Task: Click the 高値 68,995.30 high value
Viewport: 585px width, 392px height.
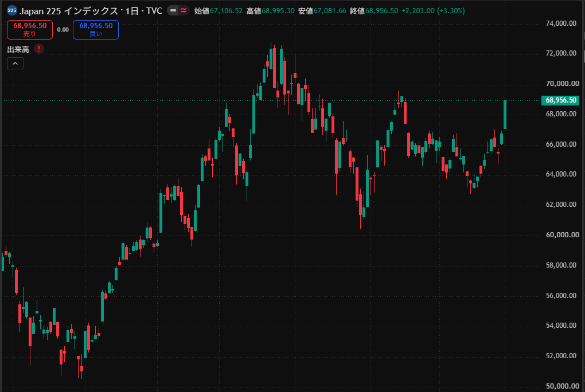Action: click(x=271, y=11)
